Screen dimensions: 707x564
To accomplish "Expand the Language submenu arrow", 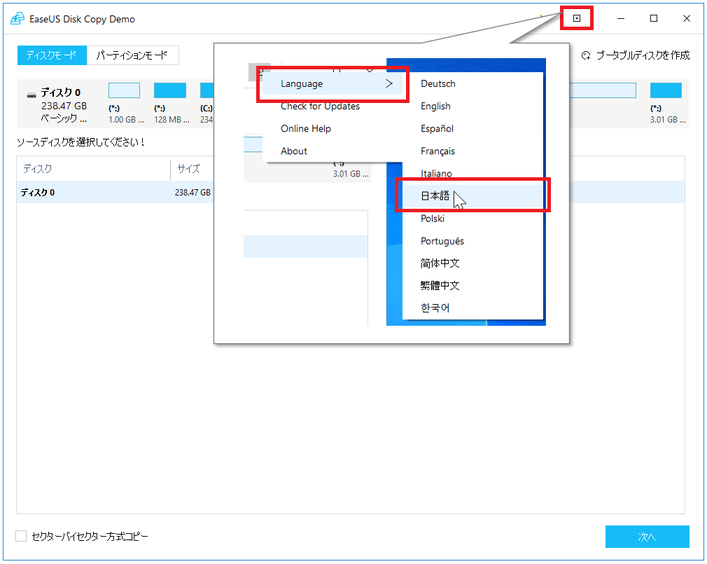I will (389, 84).
